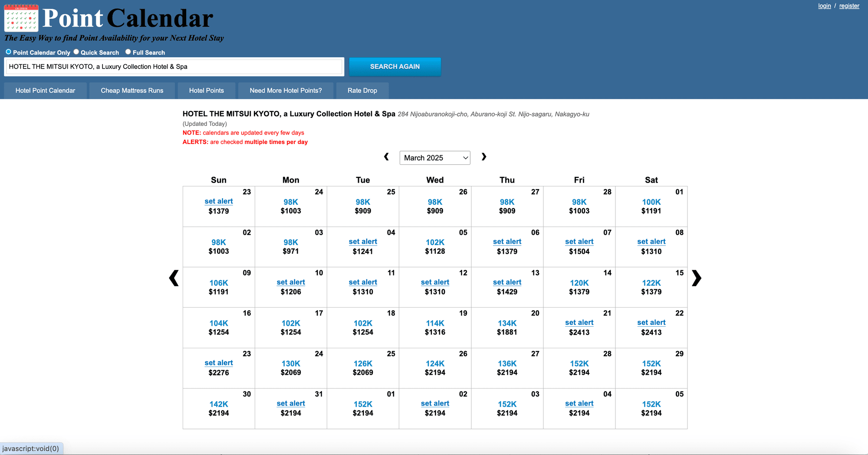The image size is (868, 455).
Task: Go to next month with small right arrow
Action: (484, 157)
